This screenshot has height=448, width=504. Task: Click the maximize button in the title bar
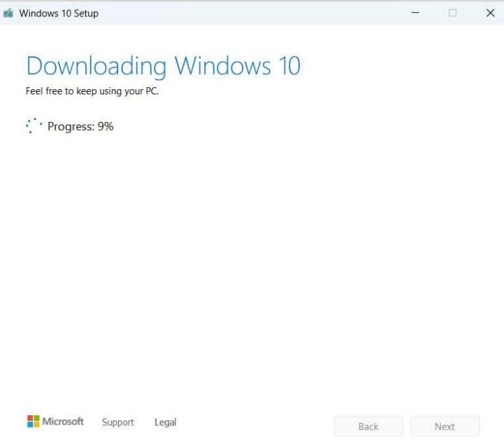coord(453,13)
